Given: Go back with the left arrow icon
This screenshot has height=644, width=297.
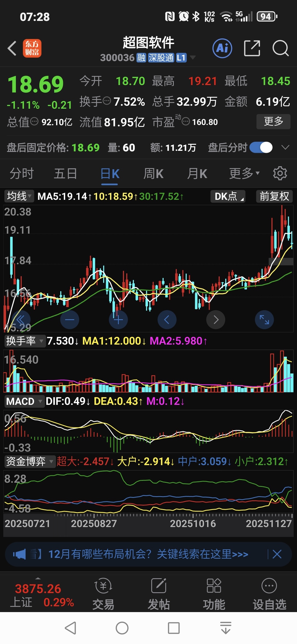Looking at the screenshot, I should [x=12, y=48].
